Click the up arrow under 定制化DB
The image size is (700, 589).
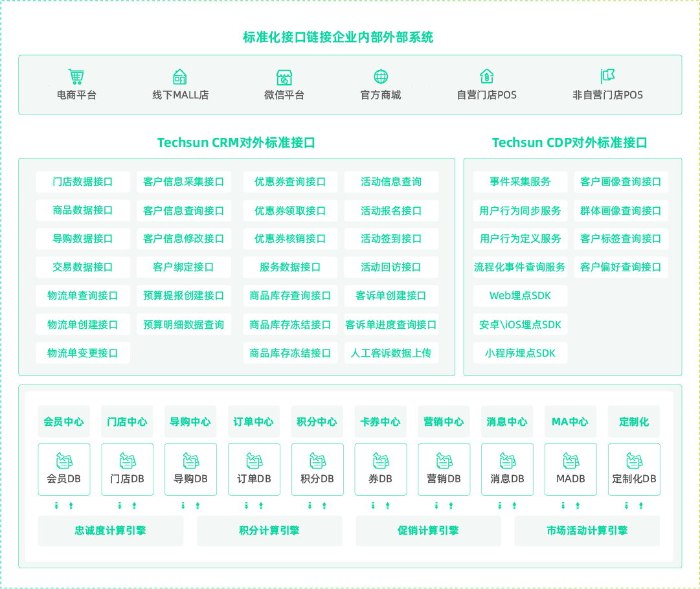tap(641, 506)
